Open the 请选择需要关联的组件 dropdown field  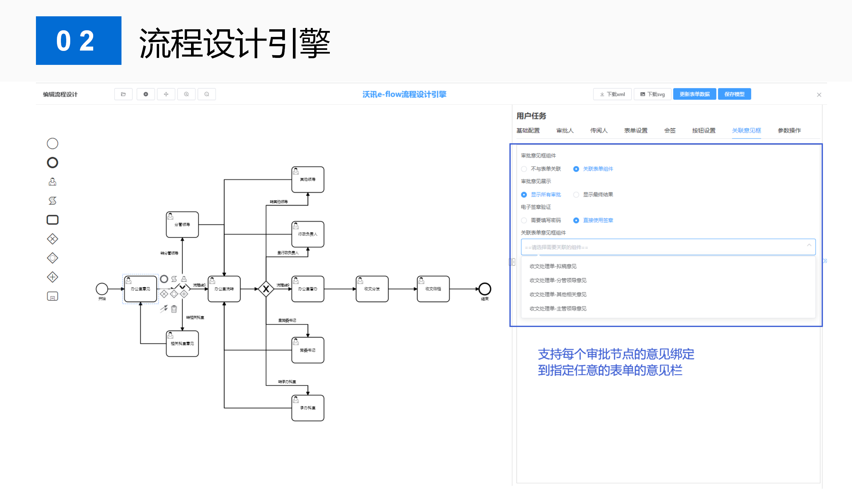[668, 247]
